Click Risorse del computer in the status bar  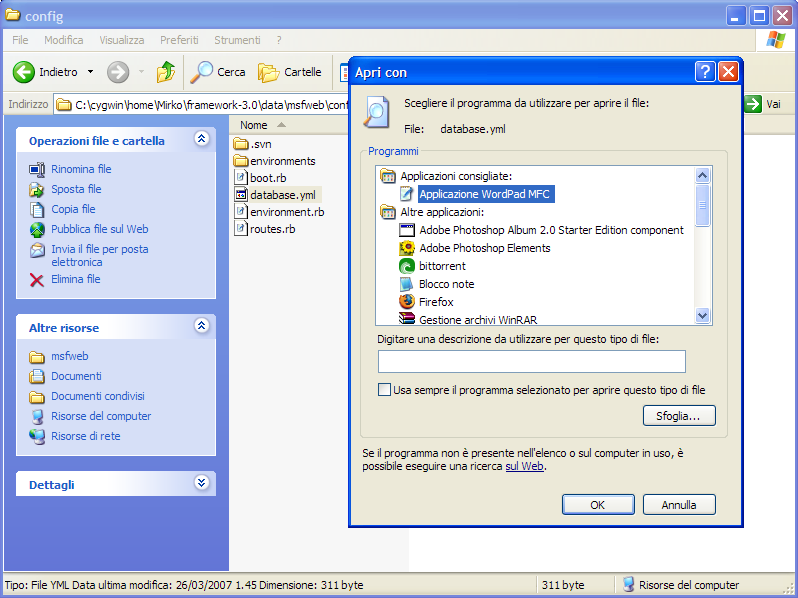click(681, 585)
